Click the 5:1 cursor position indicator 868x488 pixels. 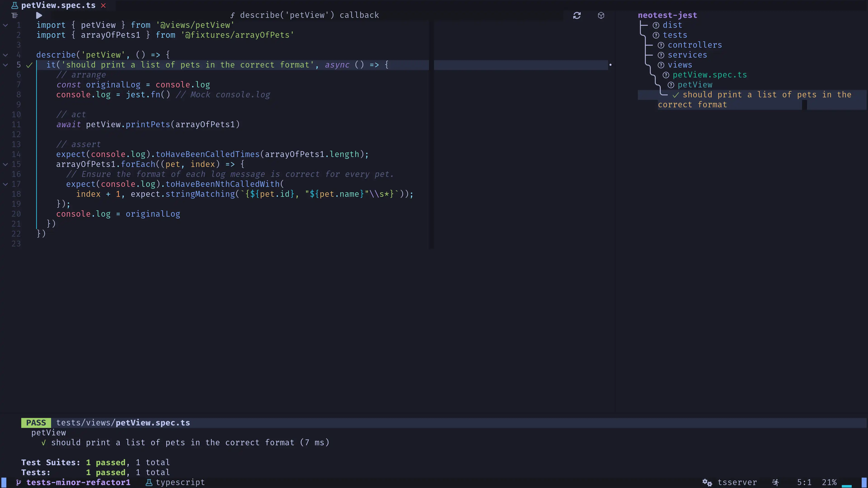click(804, 483)
